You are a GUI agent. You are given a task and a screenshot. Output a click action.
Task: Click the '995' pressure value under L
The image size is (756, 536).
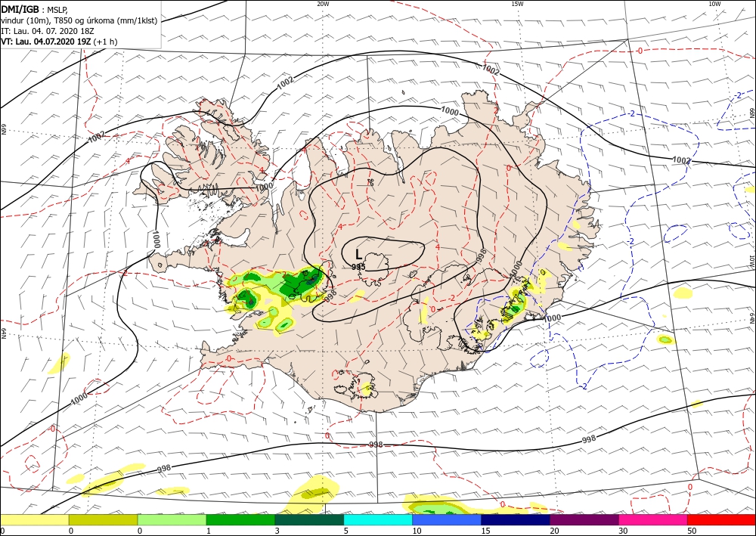tap(358, 267)
